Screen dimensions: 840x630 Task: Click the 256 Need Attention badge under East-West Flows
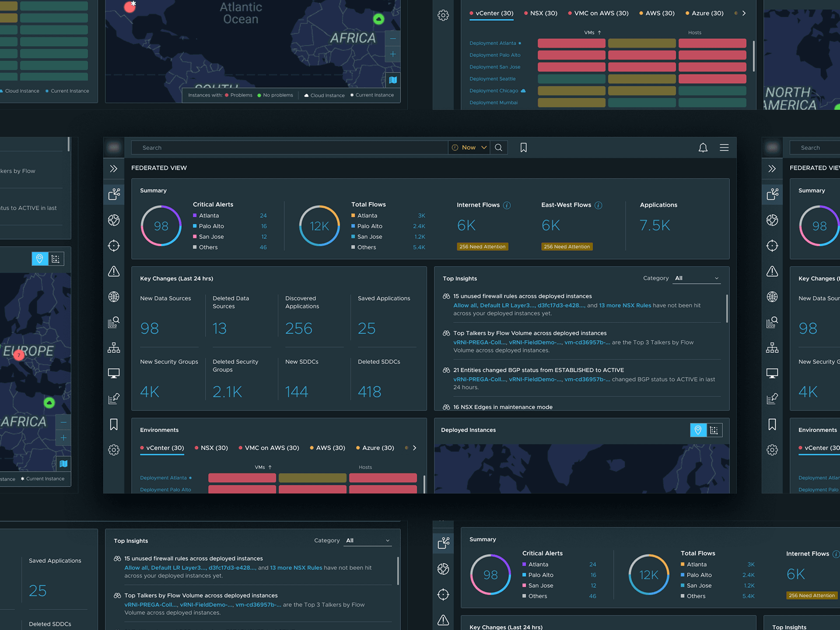567,247
